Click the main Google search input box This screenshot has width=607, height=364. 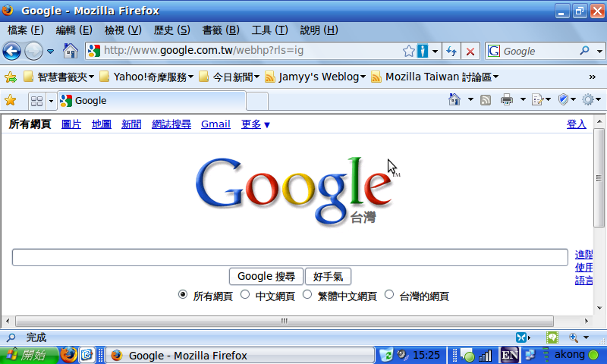[290, 258]
